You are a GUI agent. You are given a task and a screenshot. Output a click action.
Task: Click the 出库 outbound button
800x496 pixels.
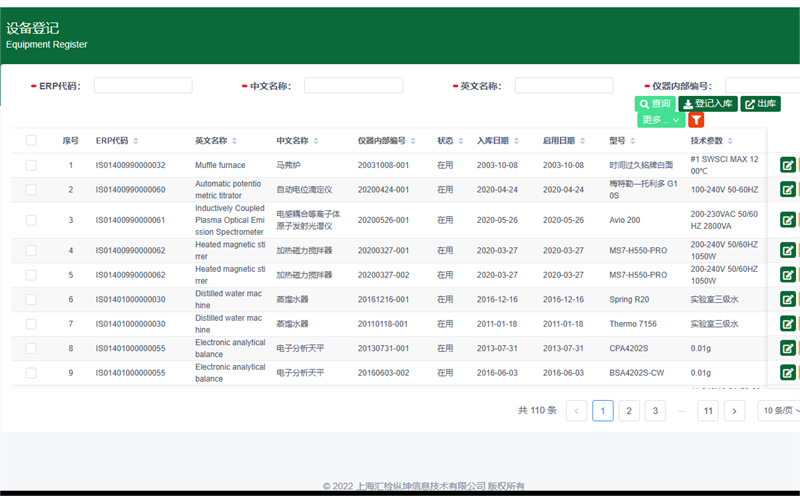click(761, 104)
